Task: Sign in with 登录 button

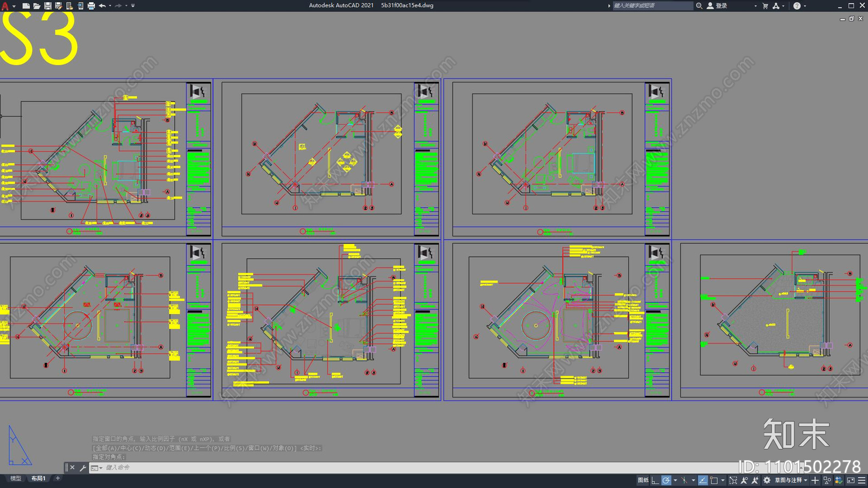Action: pos(717,5)
